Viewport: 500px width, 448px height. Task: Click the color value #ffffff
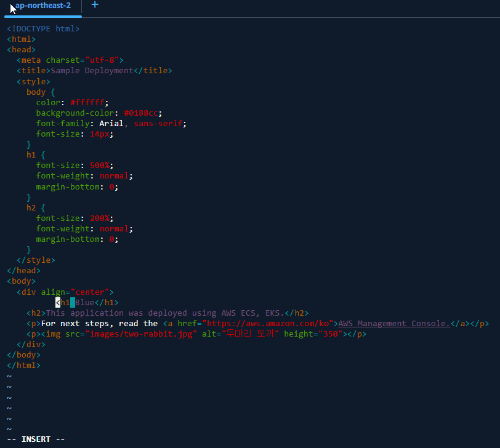tap(87, 102)
